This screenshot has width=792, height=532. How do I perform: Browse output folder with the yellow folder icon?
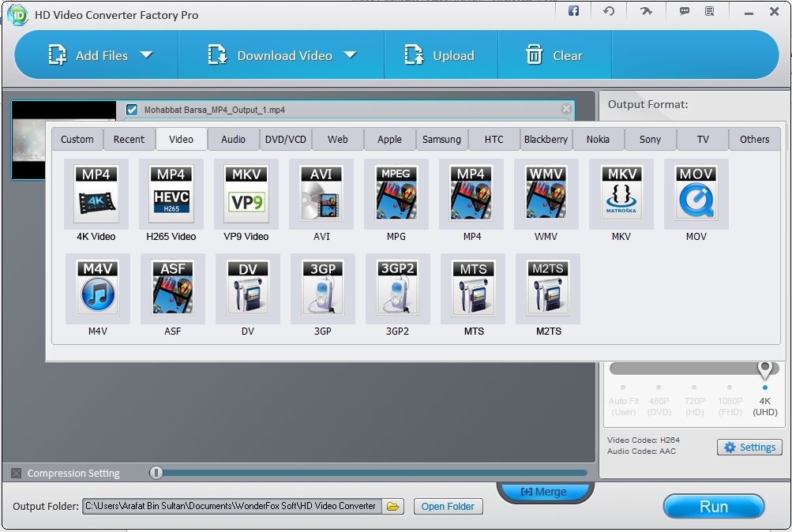[393, 506]
